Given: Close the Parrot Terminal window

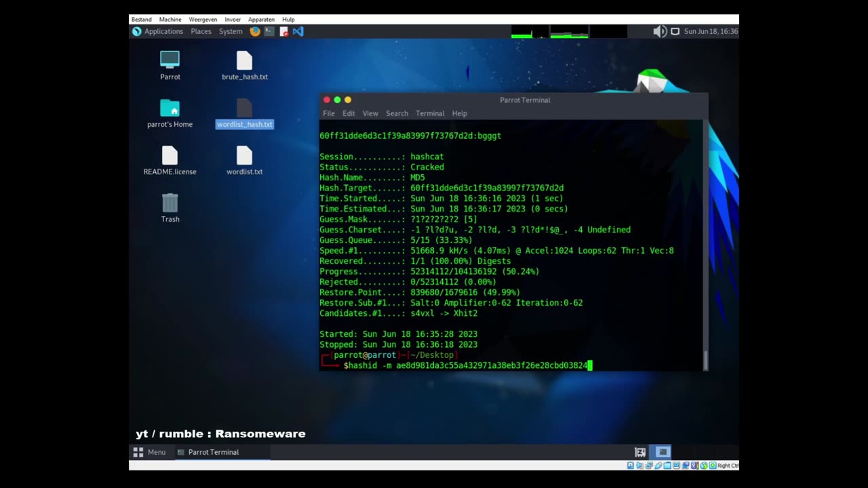Looking at the screenshot, I should click(x=327, y=100).
